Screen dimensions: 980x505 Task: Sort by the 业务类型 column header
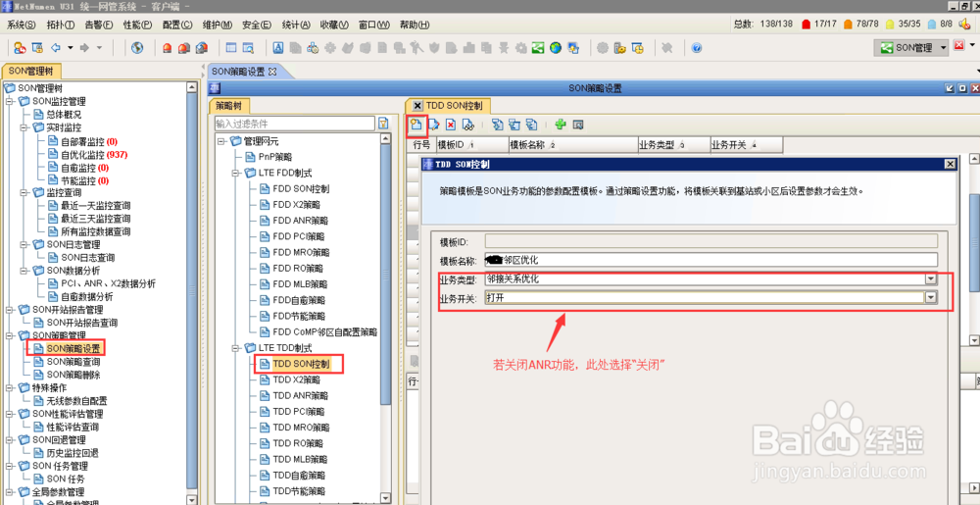[x=674, y=145]
